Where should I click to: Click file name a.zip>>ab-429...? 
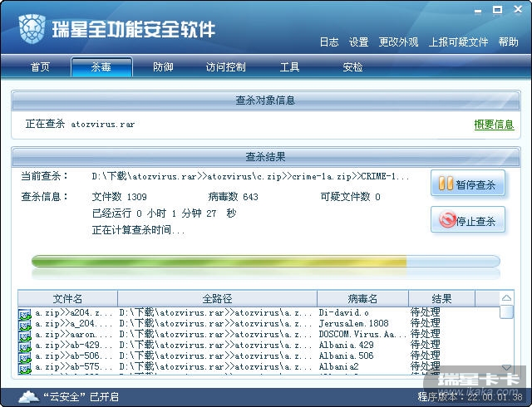[74, 345]
